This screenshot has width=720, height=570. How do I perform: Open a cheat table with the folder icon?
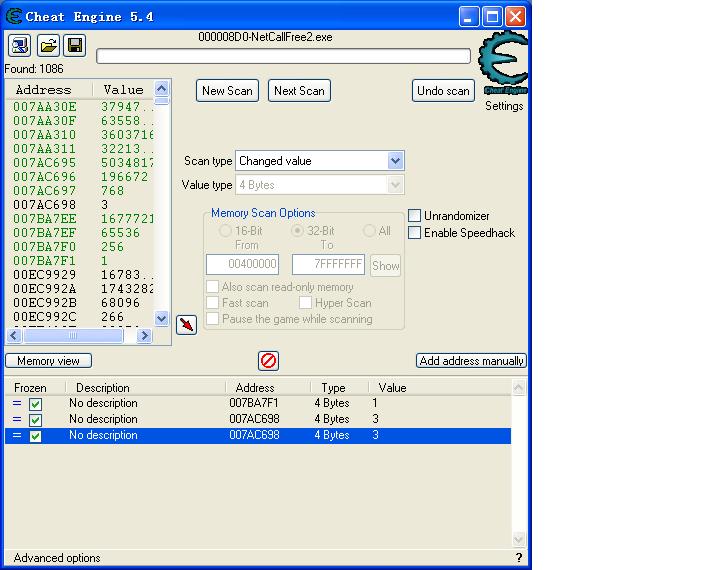click(x=48, y=45)
